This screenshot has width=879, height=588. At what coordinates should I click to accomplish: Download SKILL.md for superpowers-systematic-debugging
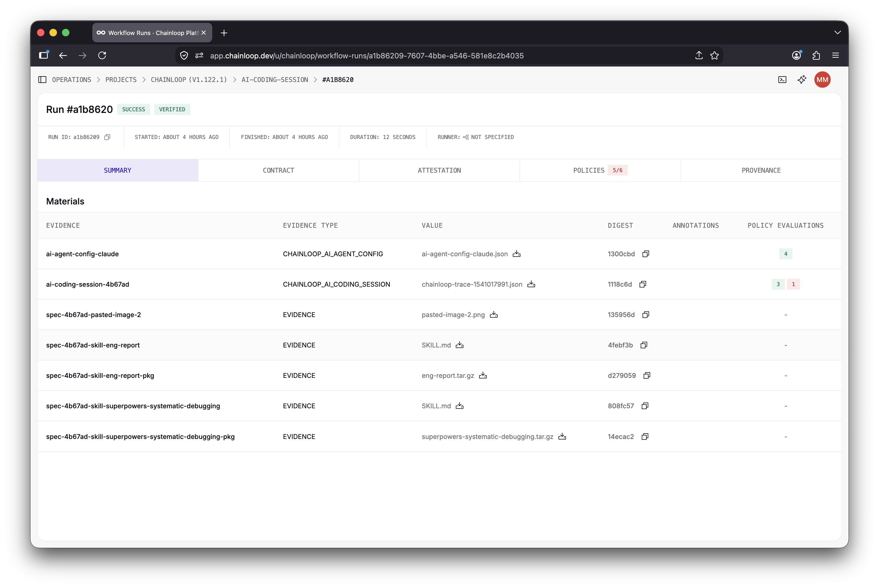tap(459, 406)
